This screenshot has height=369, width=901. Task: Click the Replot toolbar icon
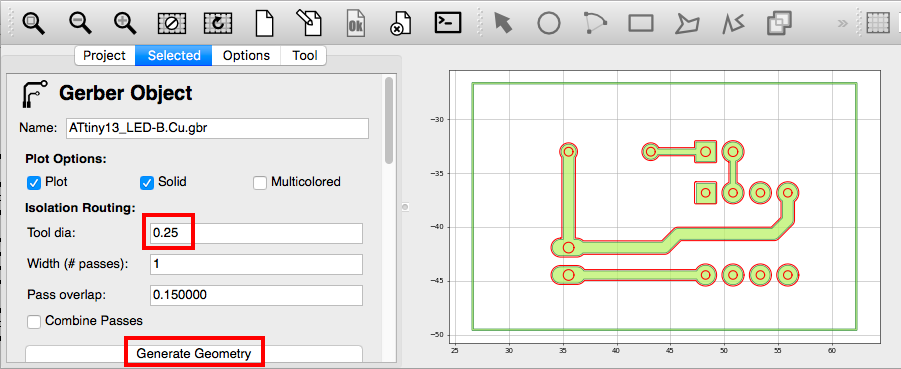click(x=218, y=23)
